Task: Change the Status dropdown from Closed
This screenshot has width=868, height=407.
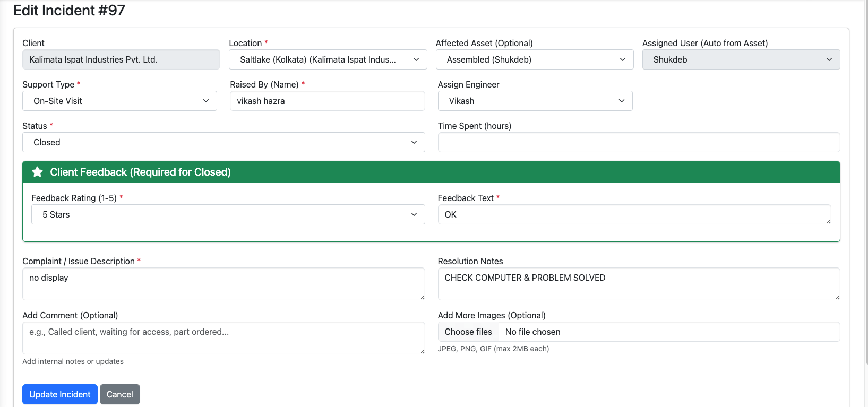Action: pos(224,142)
